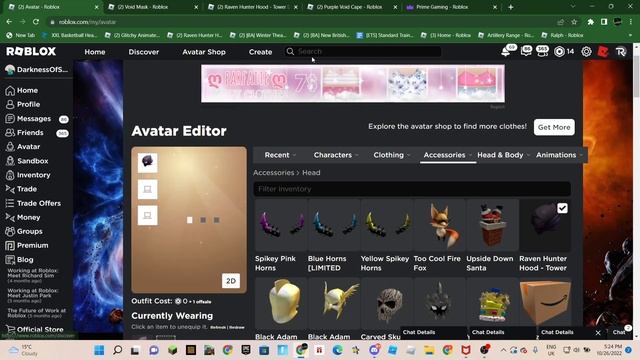
Task: Click the Roblox search box
Action: click(x=363, y=51)
